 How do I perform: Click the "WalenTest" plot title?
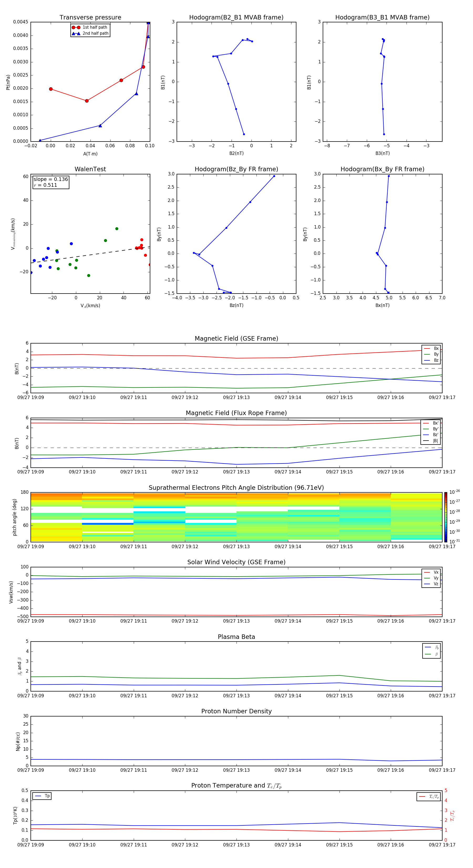pyautogui.click(x=90, y=169)
